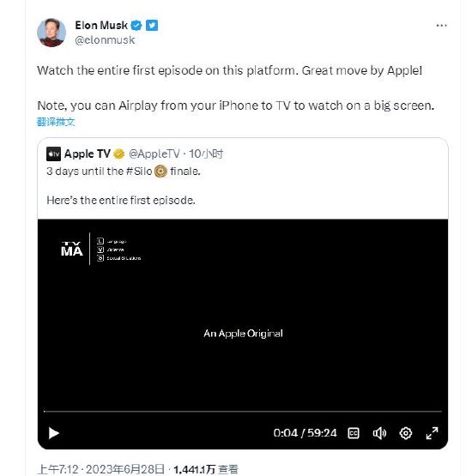Click the gold verified badge on Apple TV

pos(119,154)
